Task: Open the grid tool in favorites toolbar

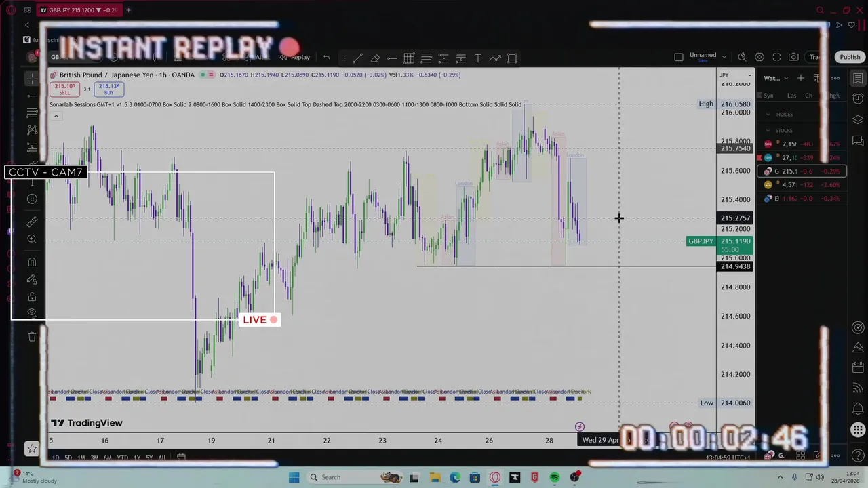Action: 409,58
